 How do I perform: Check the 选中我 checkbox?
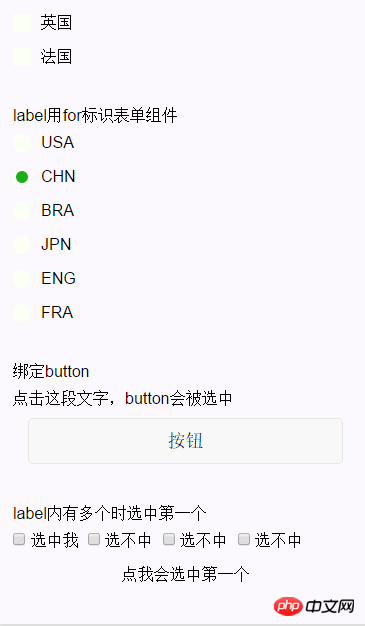(19, 539)
